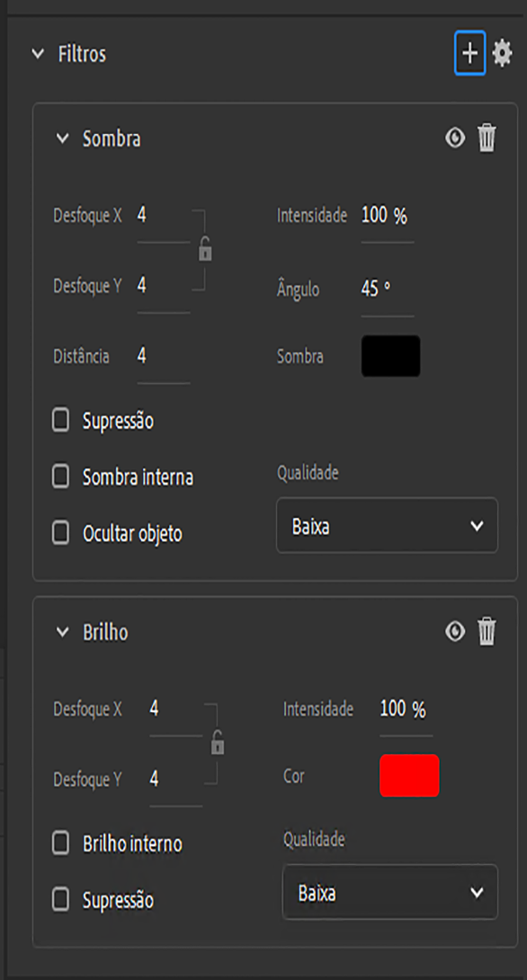Click the red Cor swatch for Brilho
This screenshot has width=527, height=980.
point(409,775)
